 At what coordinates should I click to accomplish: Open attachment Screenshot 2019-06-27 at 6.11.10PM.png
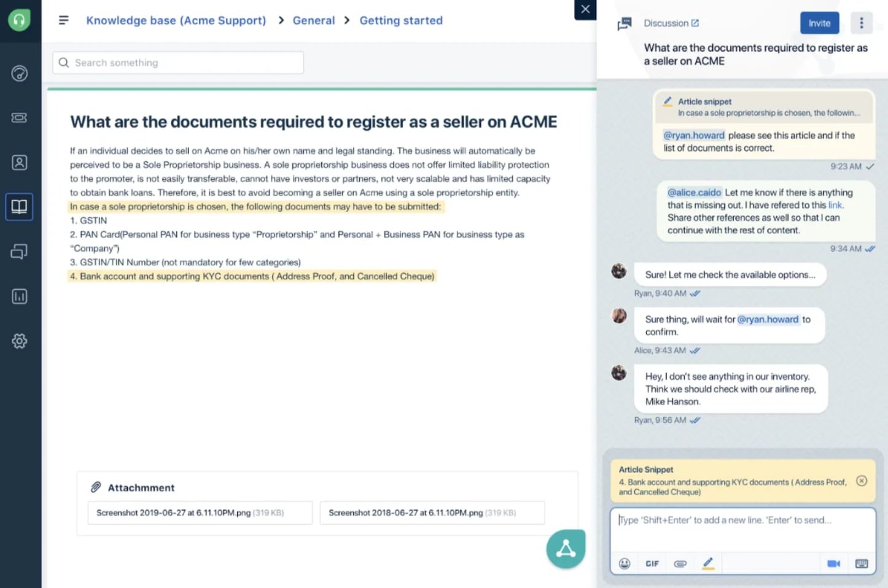[x=200, y=513]
